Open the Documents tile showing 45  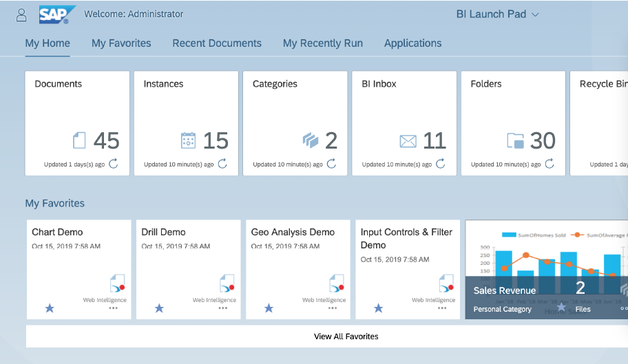[x=77, y=123]
